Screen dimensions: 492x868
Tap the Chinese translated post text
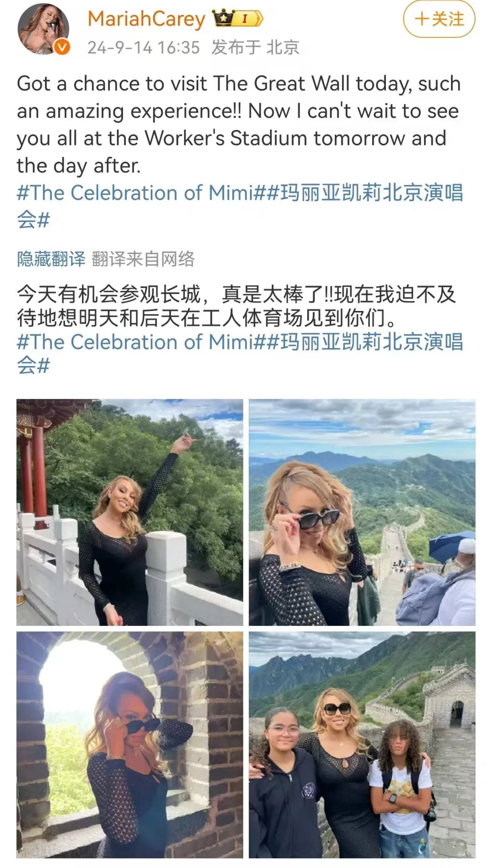pyautogui.click(x=236, y=306)
